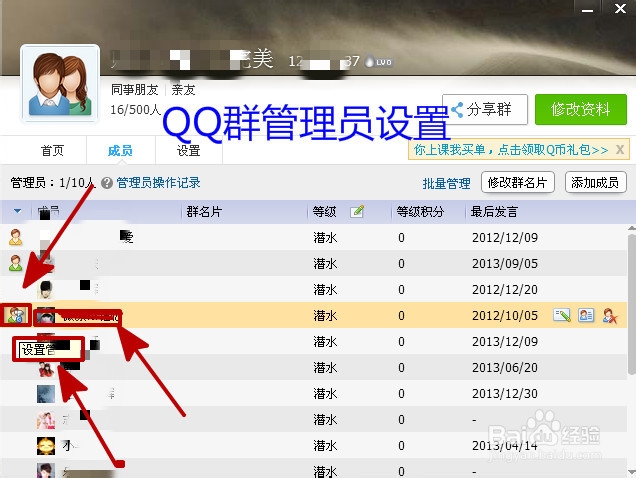Open the member list sort dropdown arrow
The height and width of the screenshot is (478, 636).
click(17, 211)
